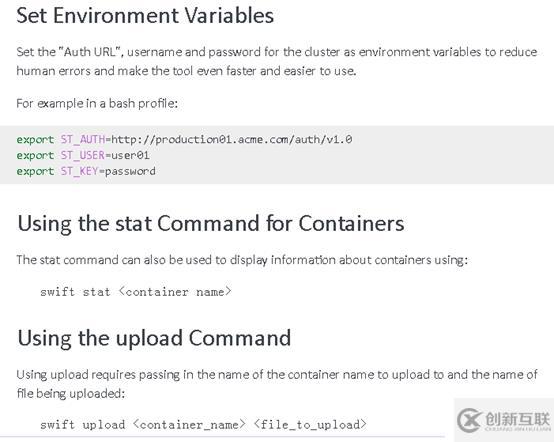This screenshot has height=442, width=554.
Task: Click the Using the upload Command heading
Action: coord(154,338)
